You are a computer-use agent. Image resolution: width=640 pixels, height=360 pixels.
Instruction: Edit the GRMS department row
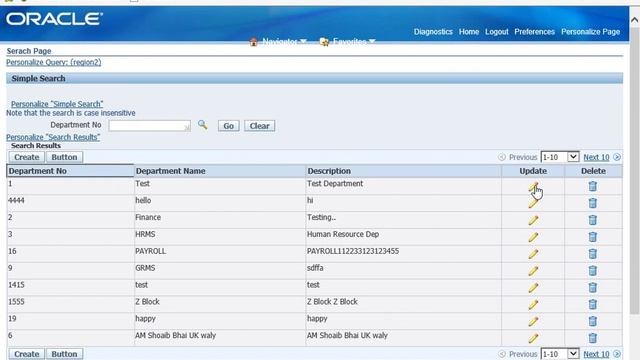[533, 271]
